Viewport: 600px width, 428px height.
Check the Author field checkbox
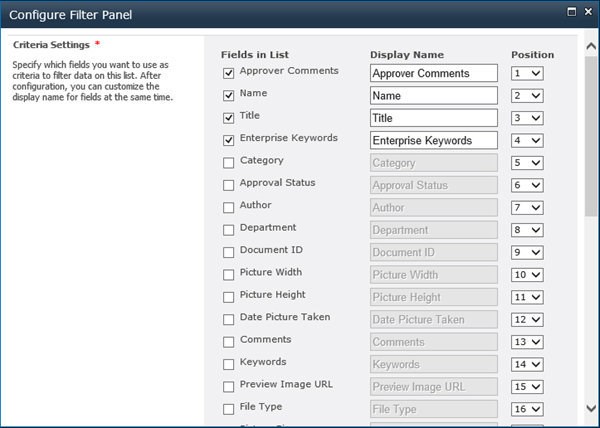(229, 207)
